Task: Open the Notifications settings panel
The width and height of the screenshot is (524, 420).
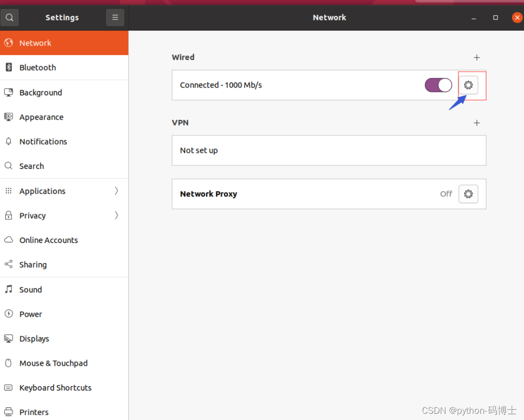Action: 64,141
